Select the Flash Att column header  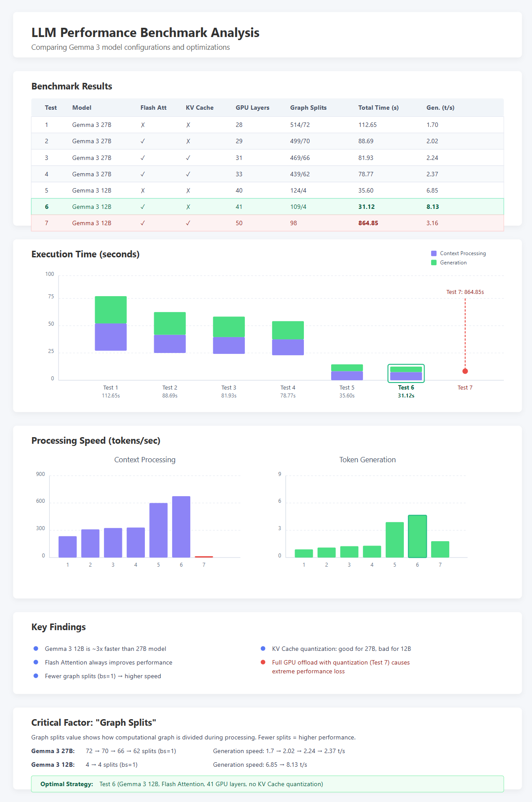coord(154,108)
